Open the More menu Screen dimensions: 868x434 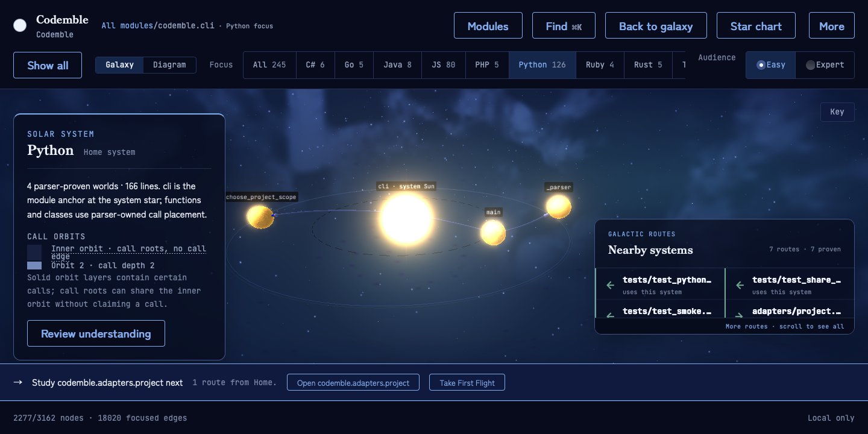click(832, 25)
